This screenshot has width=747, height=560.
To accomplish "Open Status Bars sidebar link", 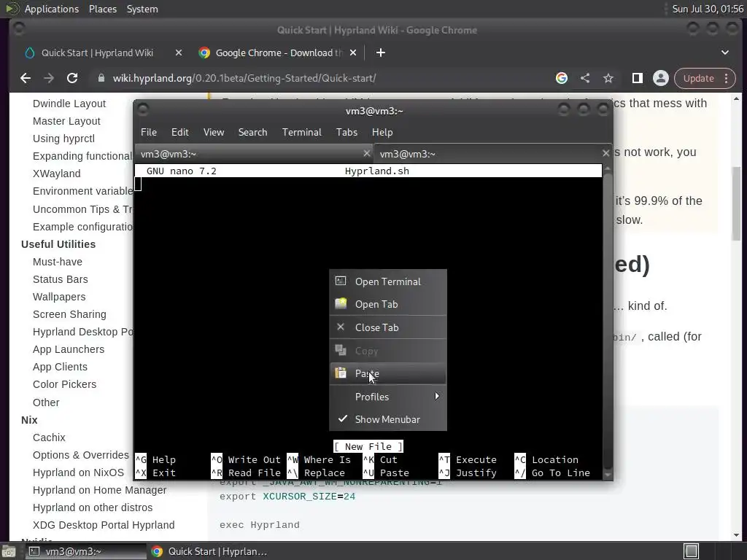I will [60, 279].
